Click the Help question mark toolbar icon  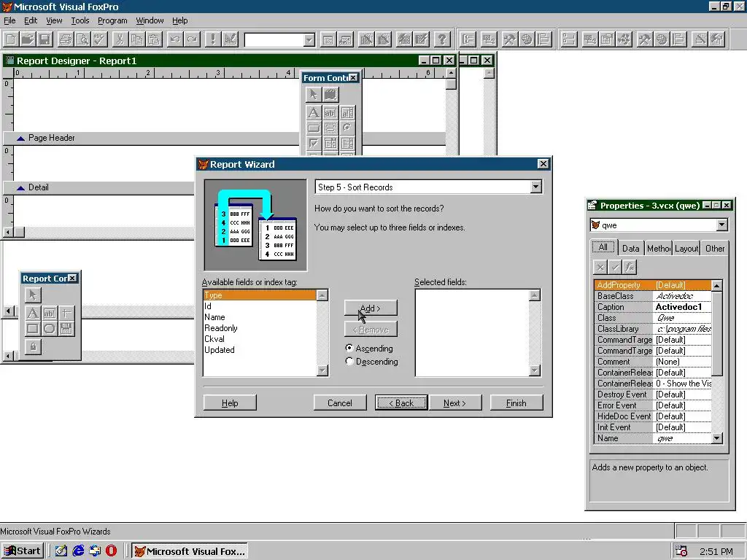[x=441, y=39]
